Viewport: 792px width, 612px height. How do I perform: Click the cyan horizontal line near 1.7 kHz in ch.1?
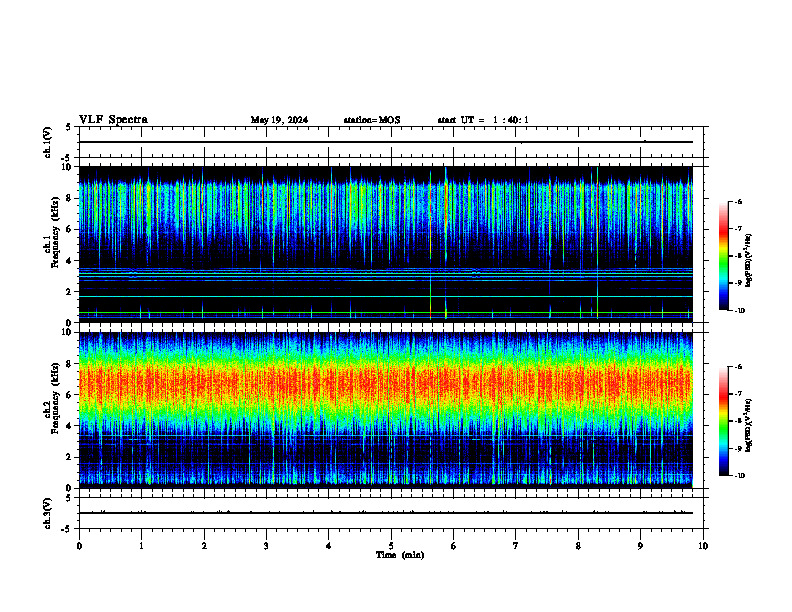385,296
